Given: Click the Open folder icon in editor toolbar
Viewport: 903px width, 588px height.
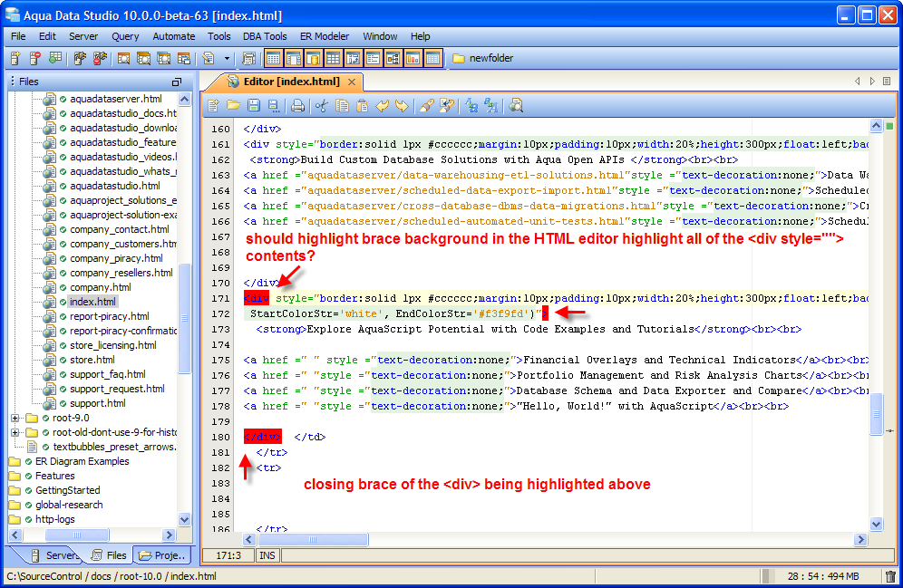Looking at the screenshot, I should coord(233,106).
